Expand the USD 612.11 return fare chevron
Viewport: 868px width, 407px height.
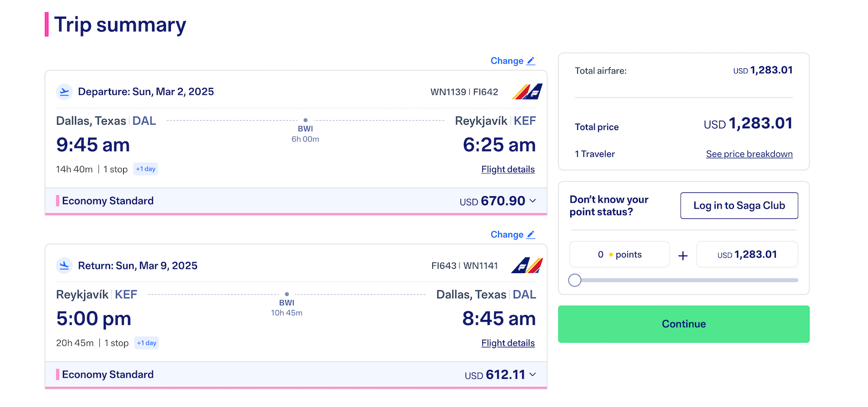533,374
